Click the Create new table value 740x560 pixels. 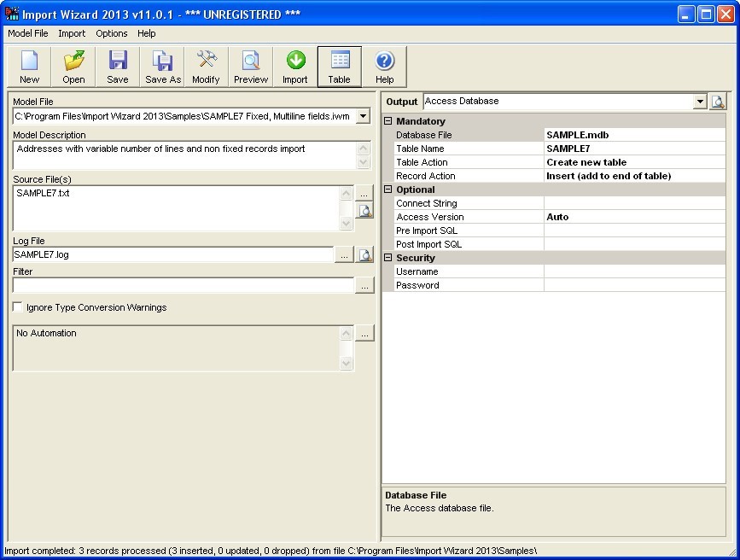point(635,162)
